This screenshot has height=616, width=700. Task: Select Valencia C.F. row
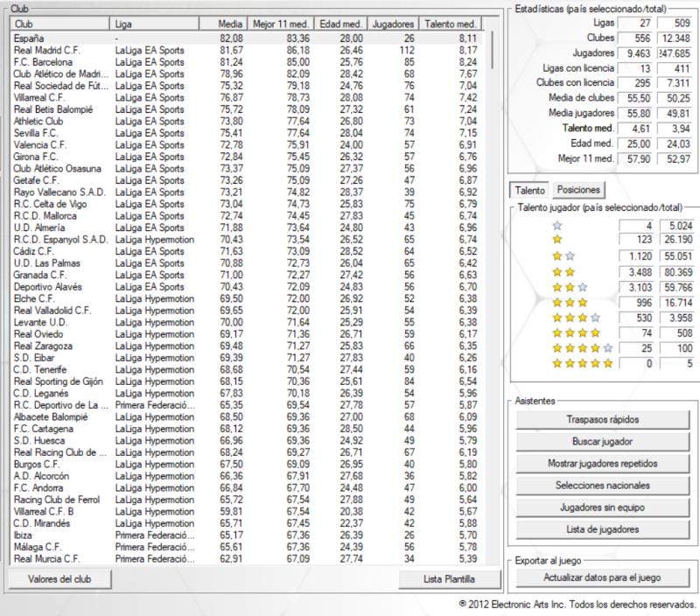pos(248,144)
